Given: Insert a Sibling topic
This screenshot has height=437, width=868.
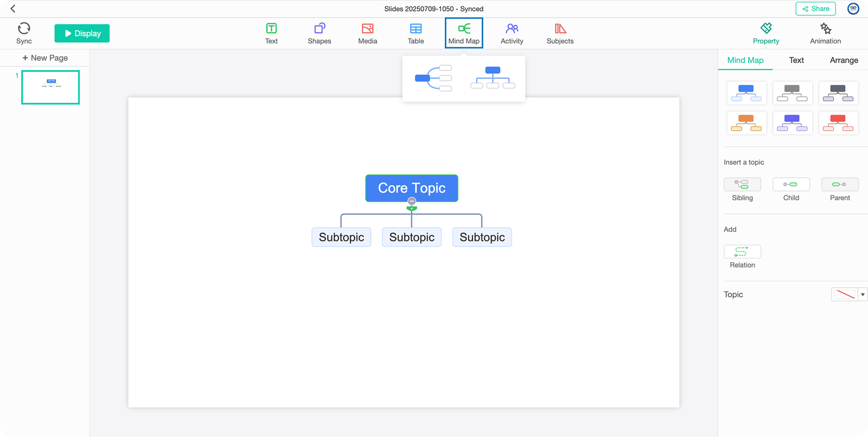Looking at the screenshot, I should [x=742, y=185].
